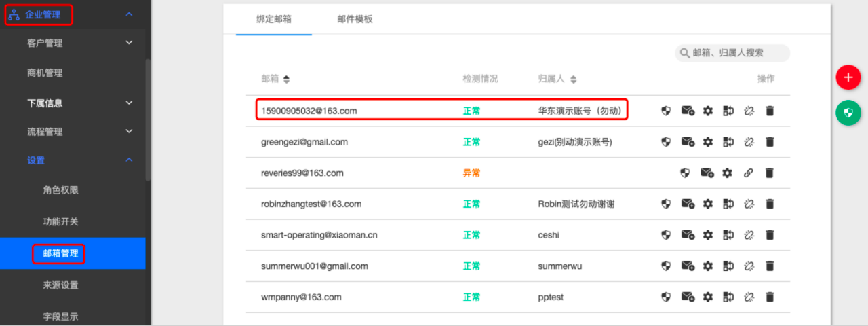Click the email robinzhangtest@163.com
868x326 pixels.
311,204
